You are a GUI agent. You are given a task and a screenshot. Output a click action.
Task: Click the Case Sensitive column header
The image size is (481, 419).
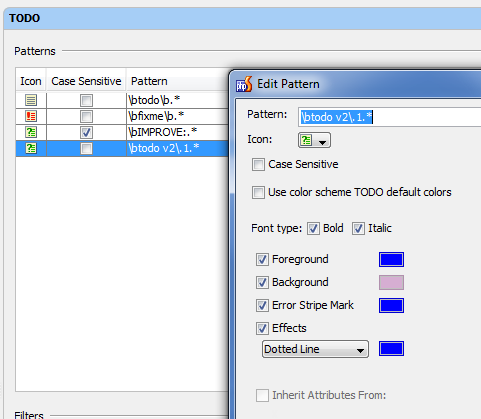[86, 81]
